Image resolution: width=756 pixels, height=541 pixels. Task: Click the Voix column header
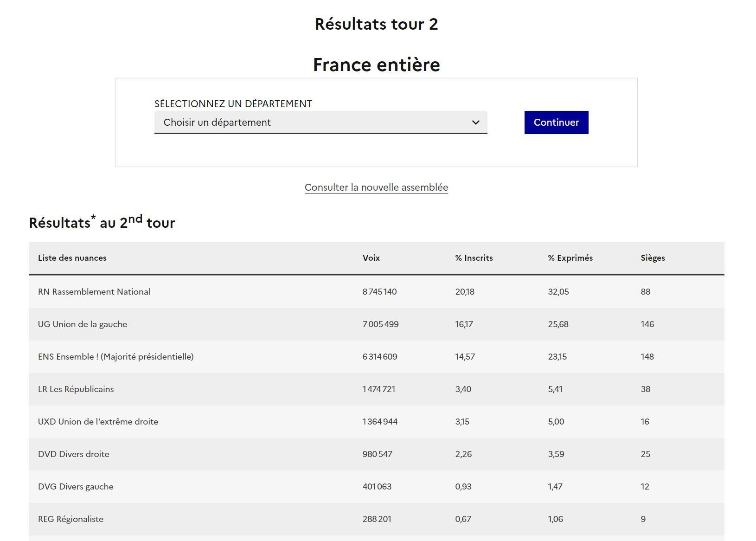[371, 258]
